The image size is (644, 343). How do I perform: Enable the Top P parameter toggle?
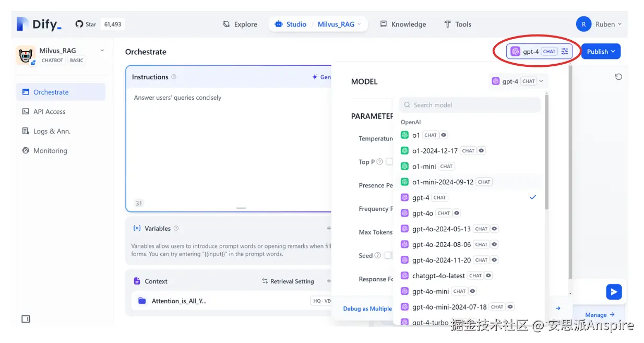(389, 162)
